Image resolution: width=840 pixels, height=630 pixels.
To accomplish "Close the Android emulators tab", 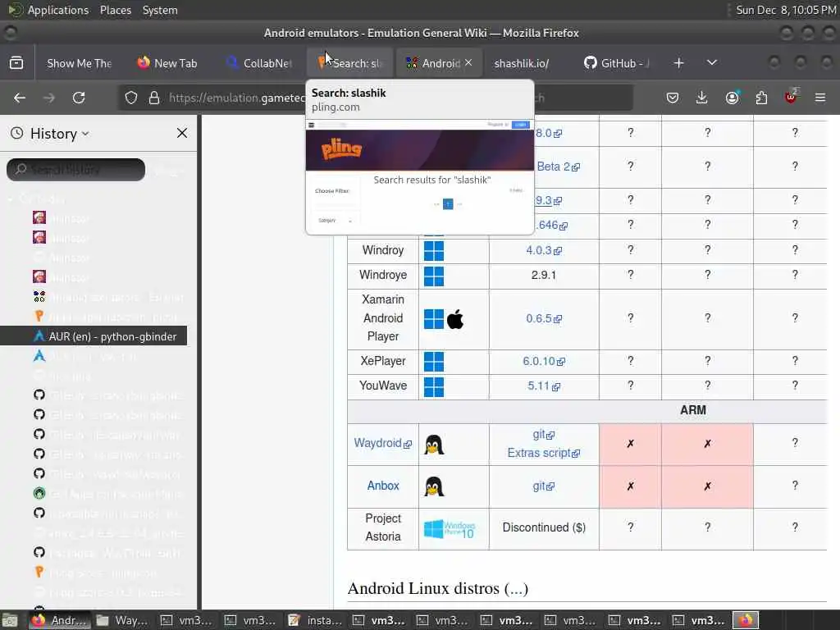I will tap(468, 62).
